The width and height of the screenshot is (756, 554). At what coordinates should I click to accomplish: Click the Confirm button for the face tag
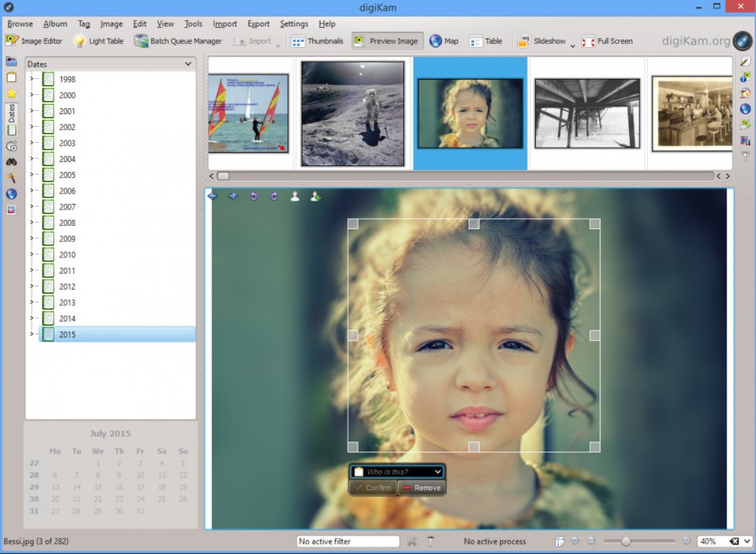coord(372,487)
